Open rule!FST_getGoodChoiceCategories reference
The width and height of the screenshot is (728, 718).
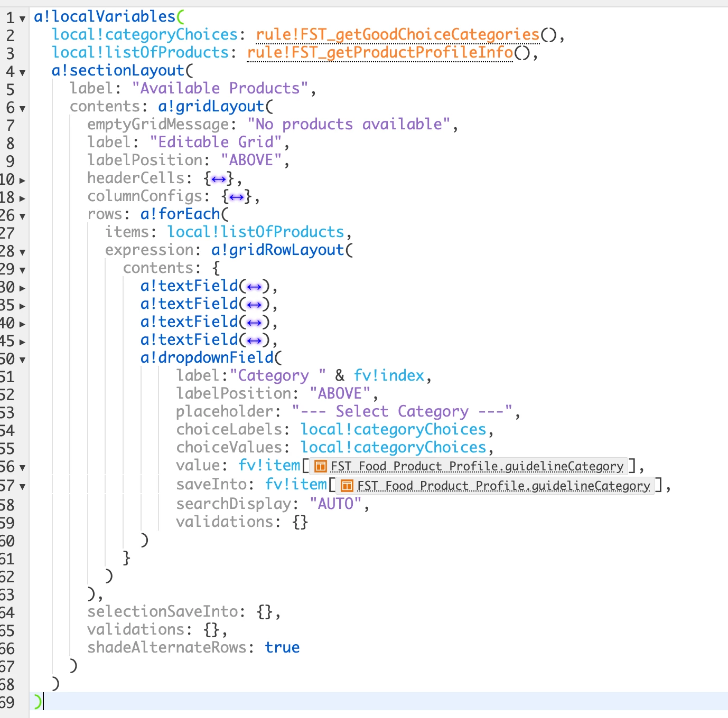(398, 35)
